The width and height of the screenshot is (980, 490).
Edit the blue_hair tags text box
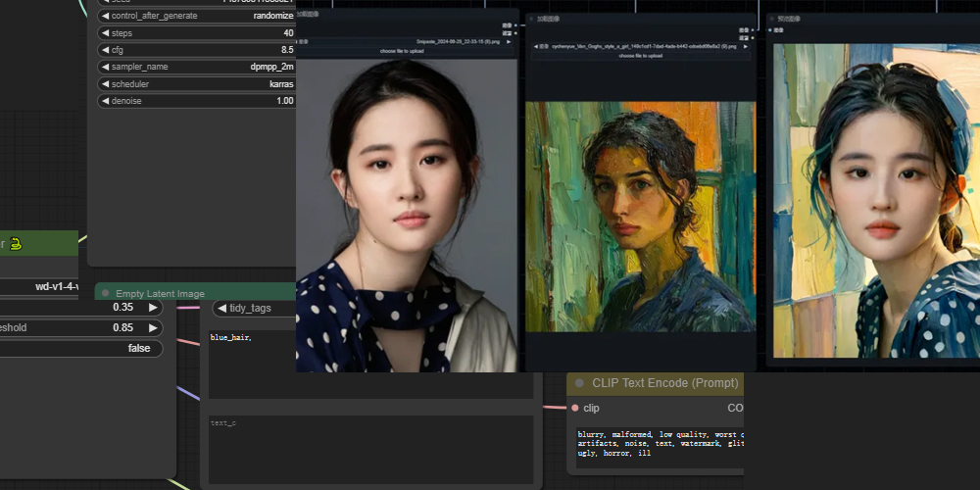tap(371, 365)
